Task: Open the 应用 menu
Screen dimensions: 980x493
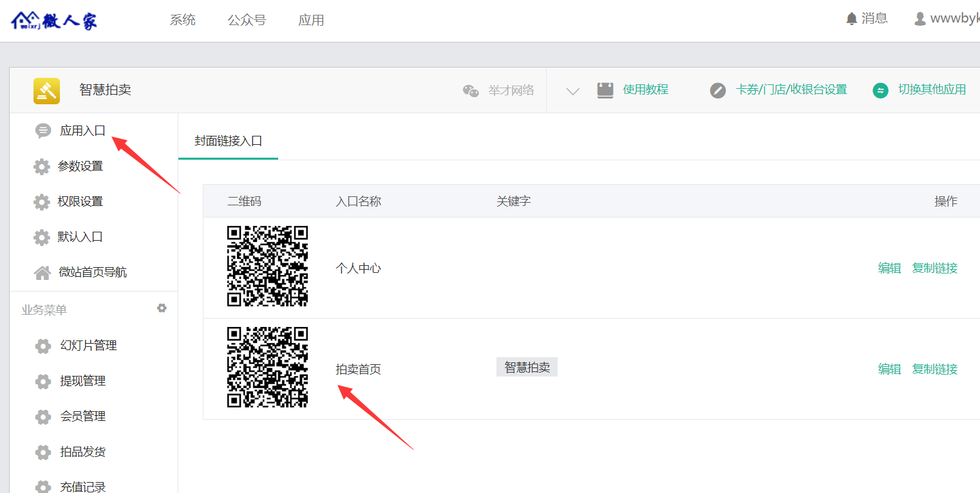Action: coord(311,20)
